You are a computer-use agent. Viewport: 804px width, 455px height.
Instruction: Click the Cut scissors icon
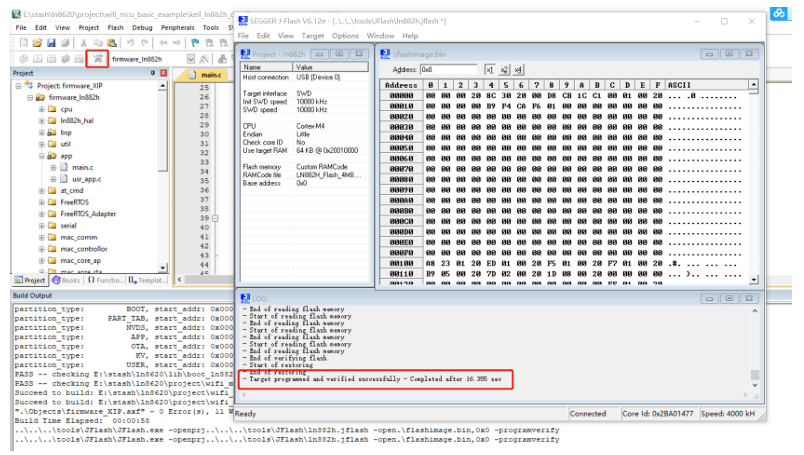pos(83,43)
